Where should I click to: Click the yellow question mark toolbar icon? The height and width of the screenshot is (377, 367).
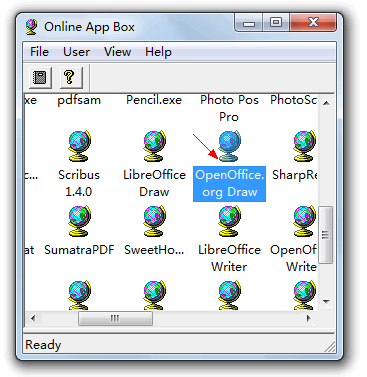point(71,78)
